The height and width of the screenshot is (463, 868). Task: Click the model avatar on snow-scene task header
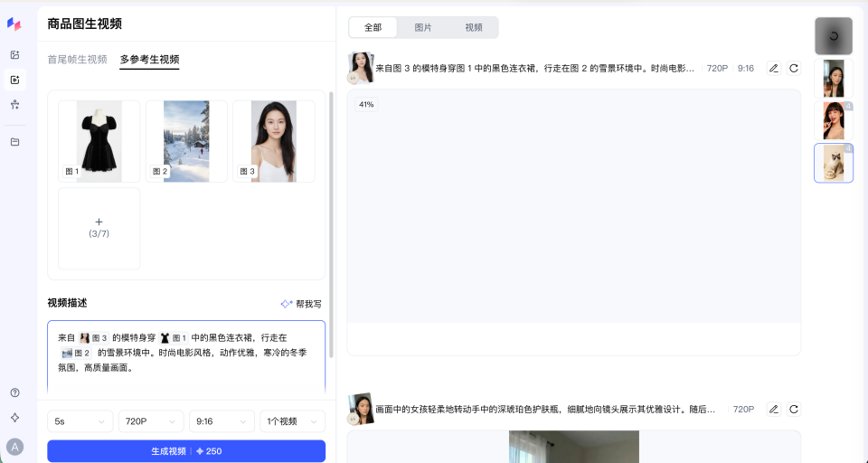click(x=361, y=68)
